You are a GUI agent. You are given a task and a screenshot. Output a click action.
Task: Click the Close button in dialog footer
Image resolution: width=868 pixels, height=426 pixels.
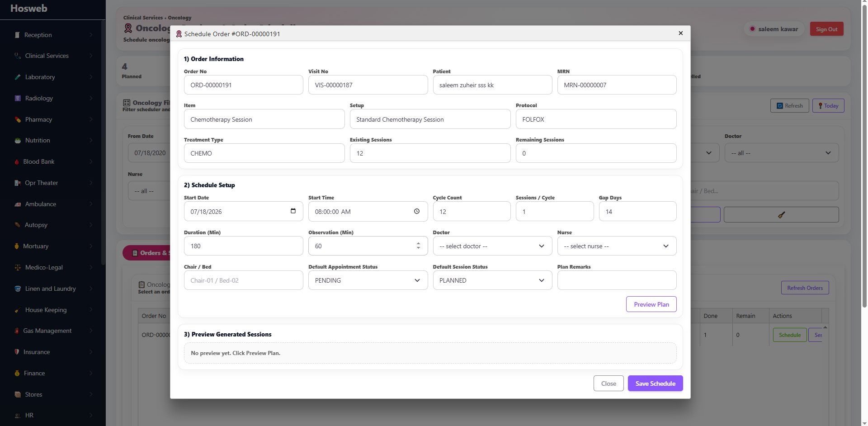click(x=609, y=383)
